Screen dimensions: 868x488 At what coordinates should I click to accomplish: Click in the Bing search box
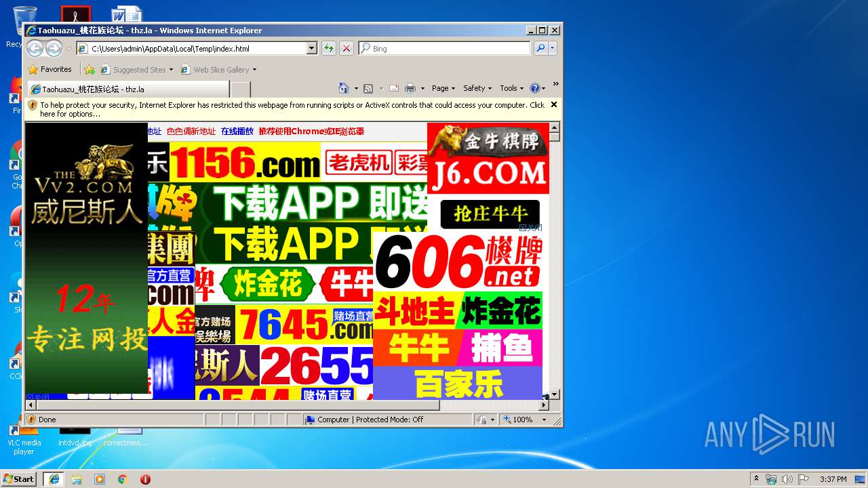pos(445,48)
